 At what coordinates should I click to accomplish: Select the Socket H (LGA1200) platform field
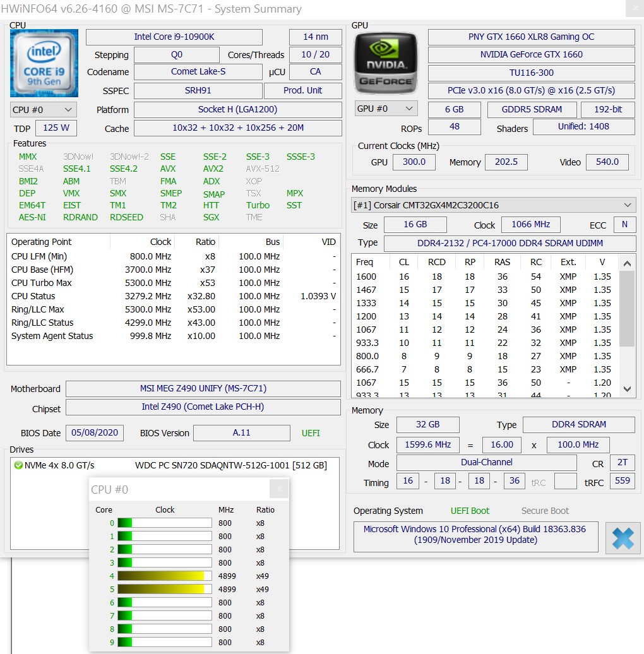click(x=238, y=110)
